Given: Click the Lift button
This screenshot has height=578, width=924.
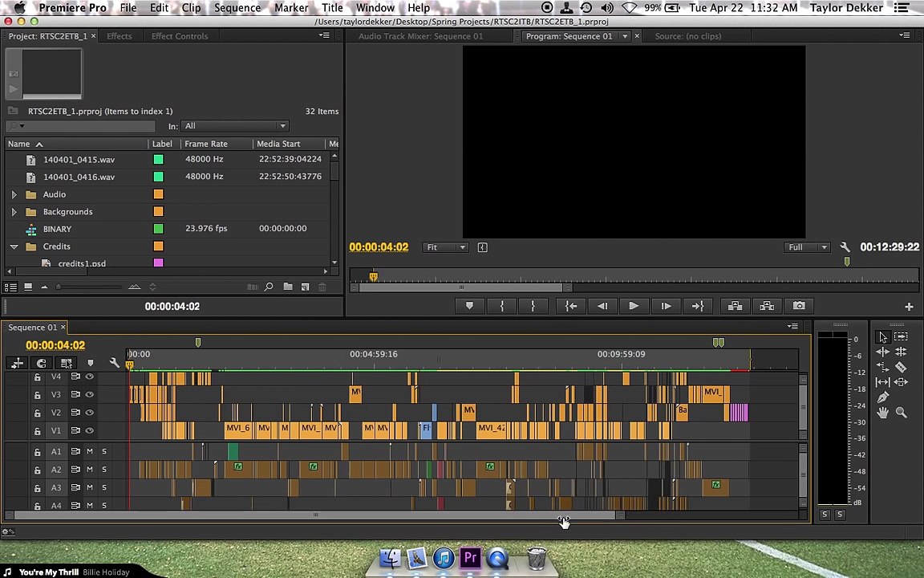Looking at the screenshot, I should (735, 306).
